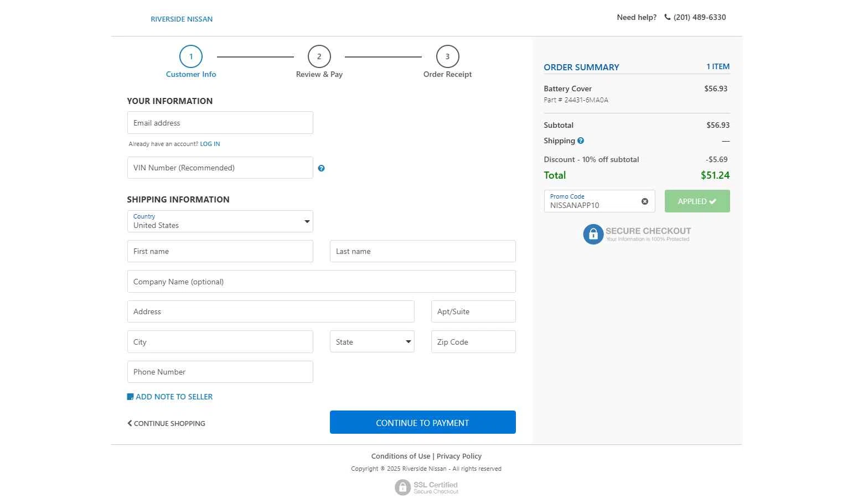Focus the Last name field

pos(423,251)
